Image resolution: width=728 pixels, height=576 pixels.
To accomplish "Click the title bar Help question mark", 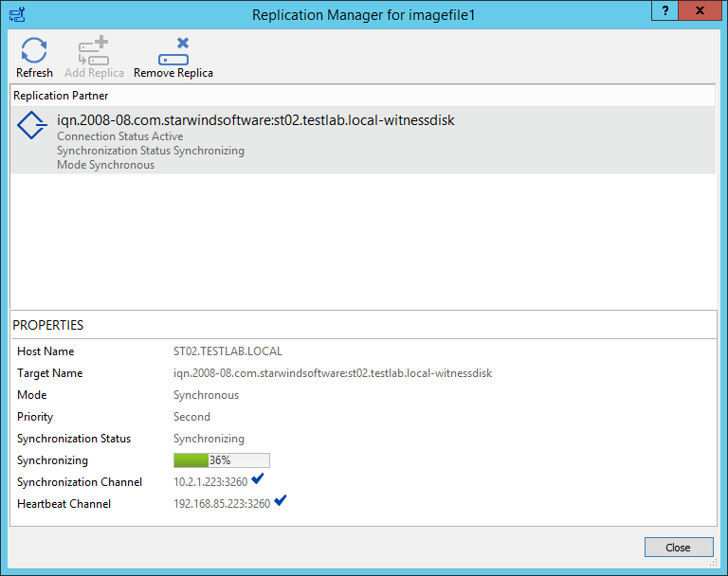I will (659, 10).
